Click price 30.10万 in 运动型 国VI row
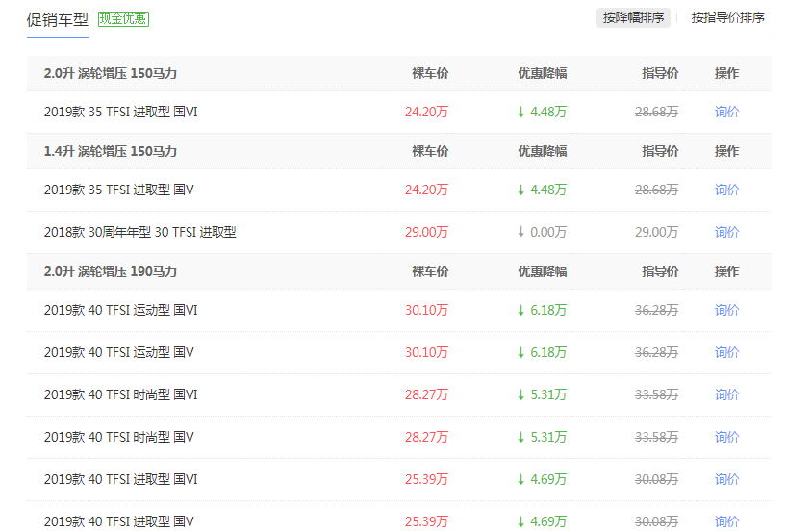Image resolution: width=786 pixels, height=532 pixels. coord(426,311)
